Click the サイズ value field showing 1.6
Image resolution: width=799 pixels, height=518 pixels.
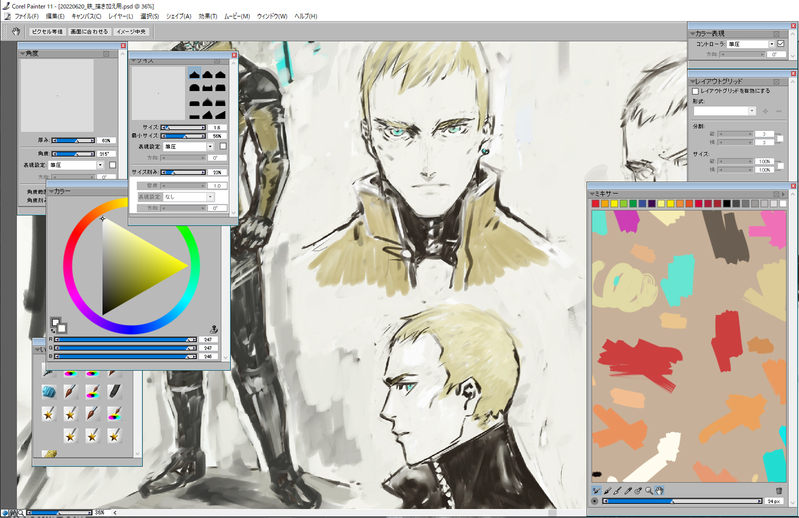coord(217,127)
